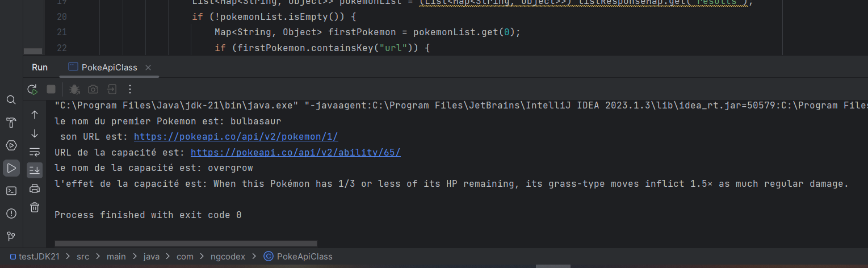Click the camera thread dump icon

93,89
